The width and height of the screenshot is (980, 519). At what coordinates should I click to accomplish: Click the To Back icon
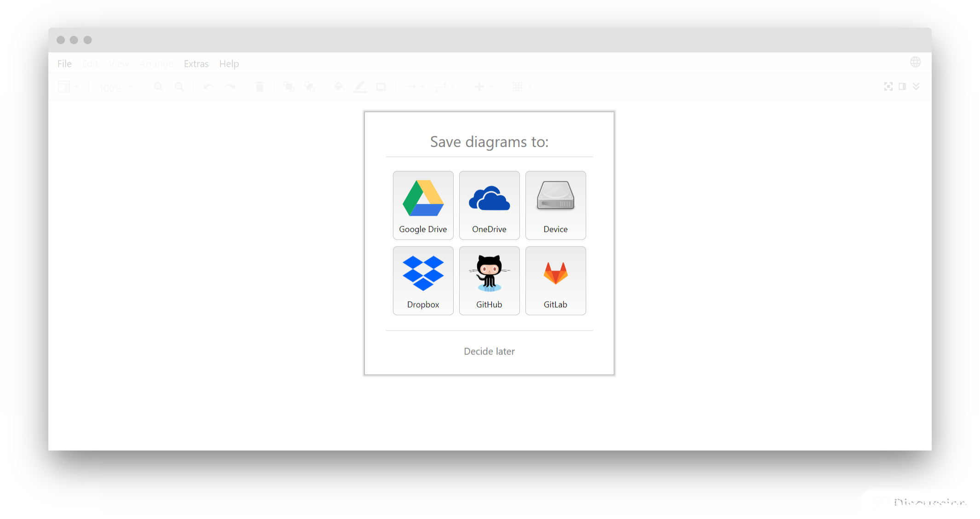click(310, 87)
